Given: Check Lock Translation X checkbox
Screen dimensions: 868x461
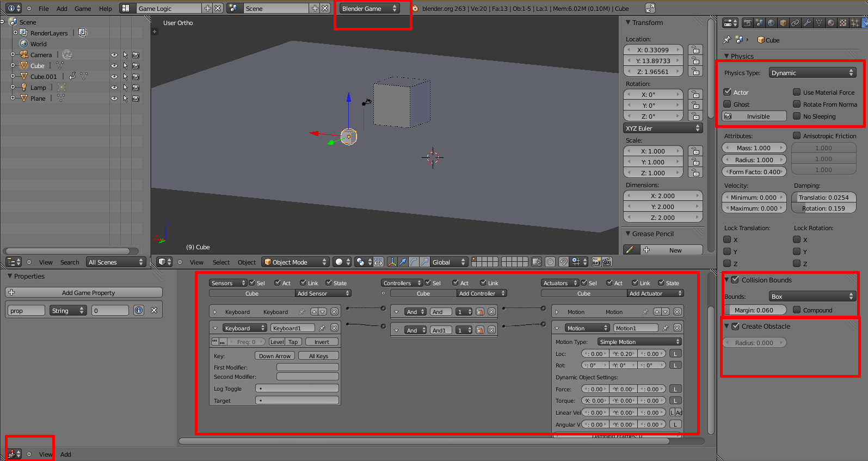Looking at the screenshot, I should [x=727, y=239].
